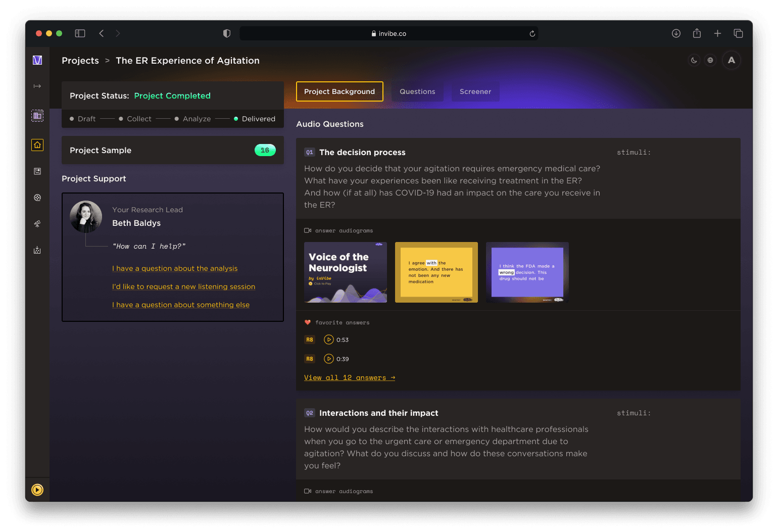Image resolution: width=778 pixels, height=532 pixels.
Task: Click the Delivered status step
Action: [255, 119]
